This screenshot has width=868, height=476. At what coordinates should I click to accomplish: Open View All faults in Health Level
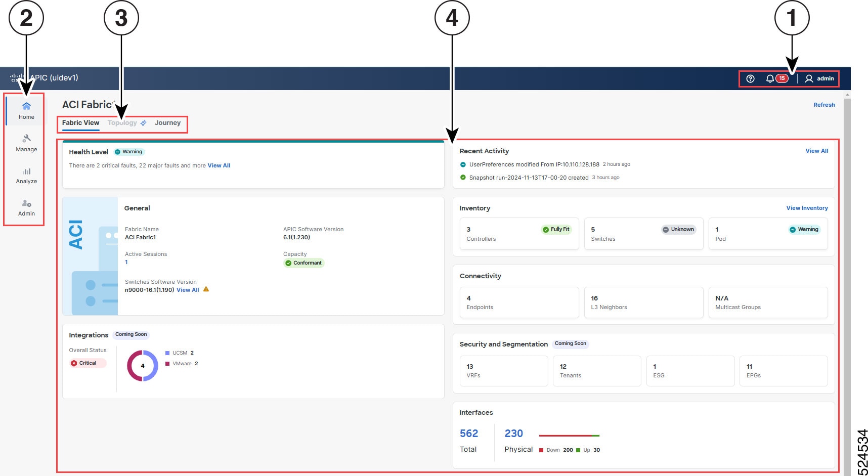point(219,165)
